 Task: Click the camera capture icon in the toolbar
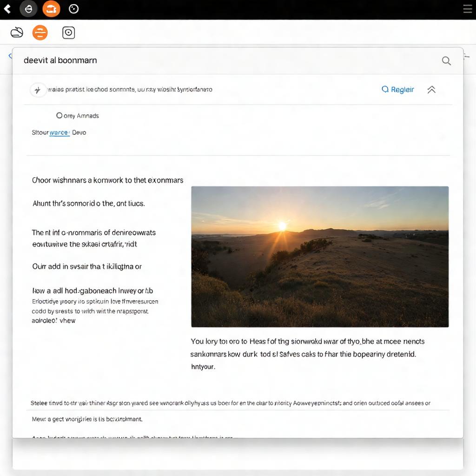(x=68, y=32)
